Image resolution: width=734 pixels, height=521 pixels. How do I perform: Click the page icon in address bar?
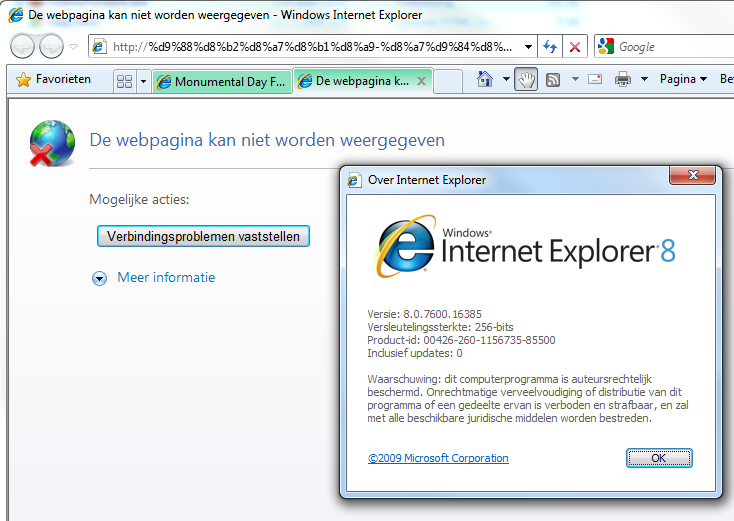coord(99,46)
